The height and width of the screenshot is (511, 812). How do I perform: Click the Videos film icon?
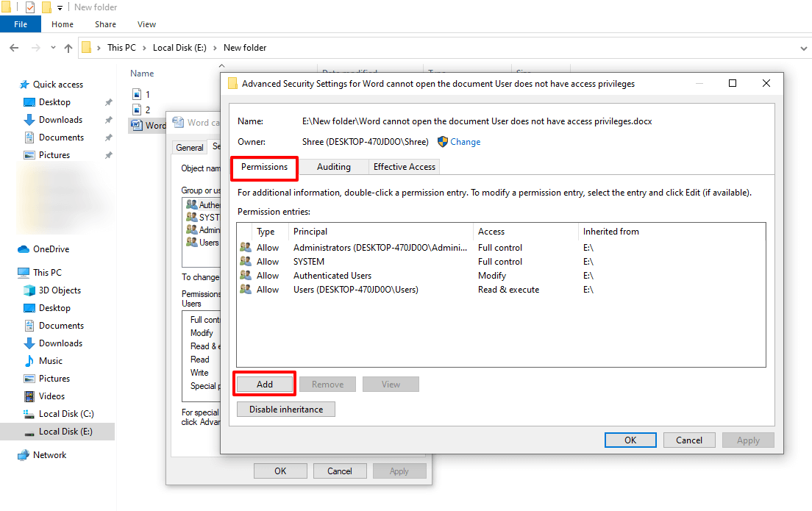[29, 396]
